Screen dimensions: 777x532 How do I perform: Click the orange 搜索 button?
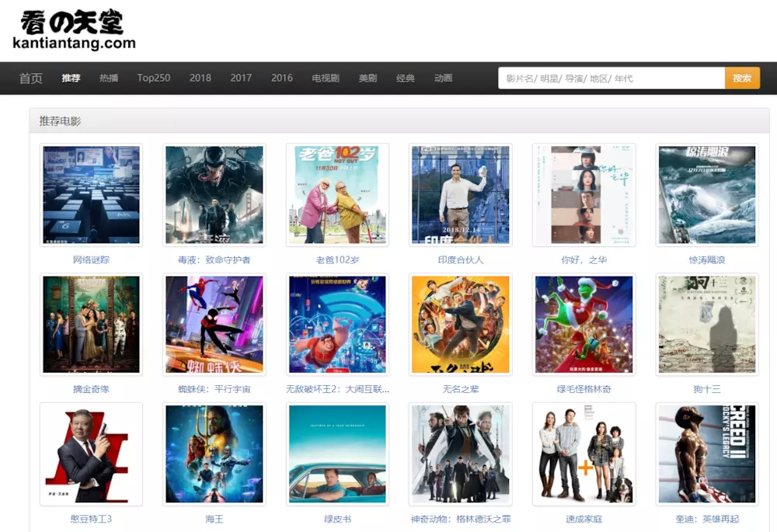(x=742, y=78)
